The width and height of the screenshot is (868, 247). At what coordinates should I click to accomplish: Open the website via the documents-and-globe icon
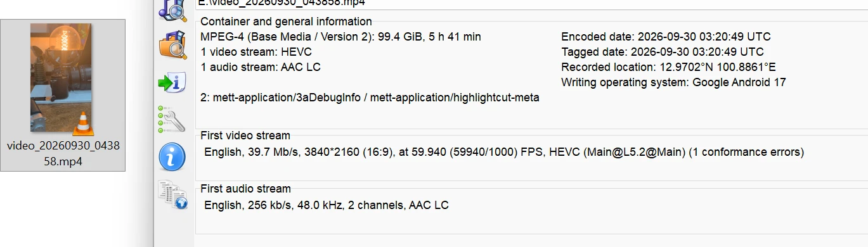(x=172, y=194)
